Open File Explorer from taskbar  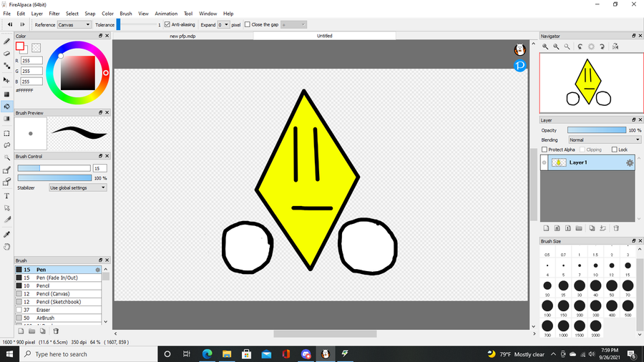click(227, 354)
